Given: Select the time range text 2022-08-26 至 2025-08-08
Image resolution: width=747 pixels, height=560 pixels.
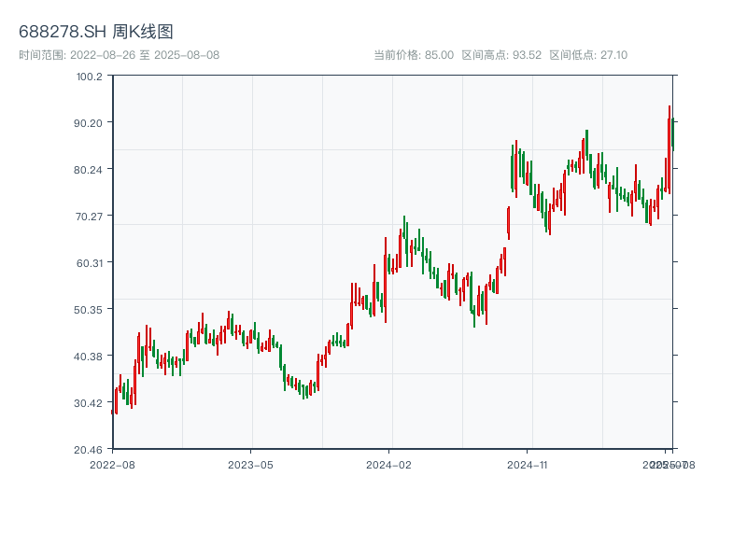Looking at the screenshot, I should [x=145, y=55].
